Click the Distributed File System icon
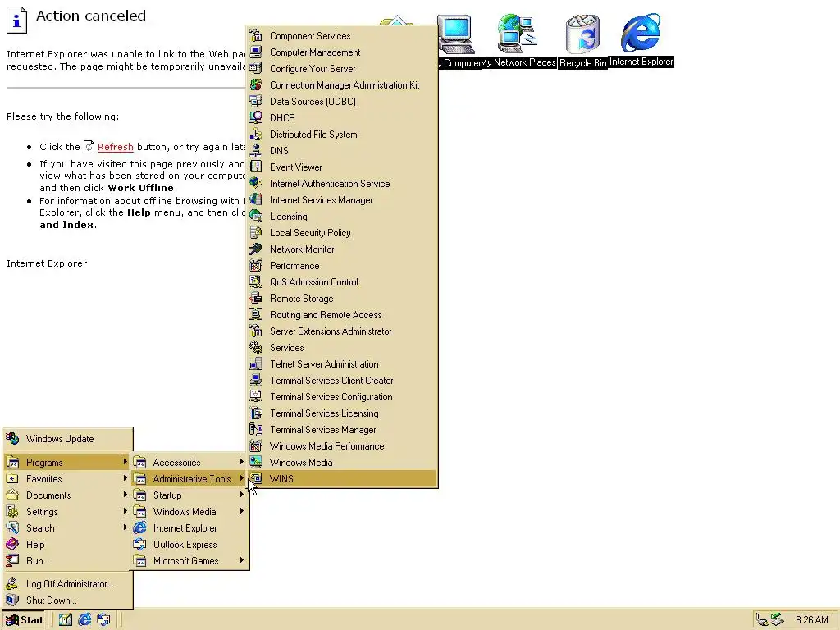Screen dimensions: 840x630 pyautogui.click(x=256, y=134)
